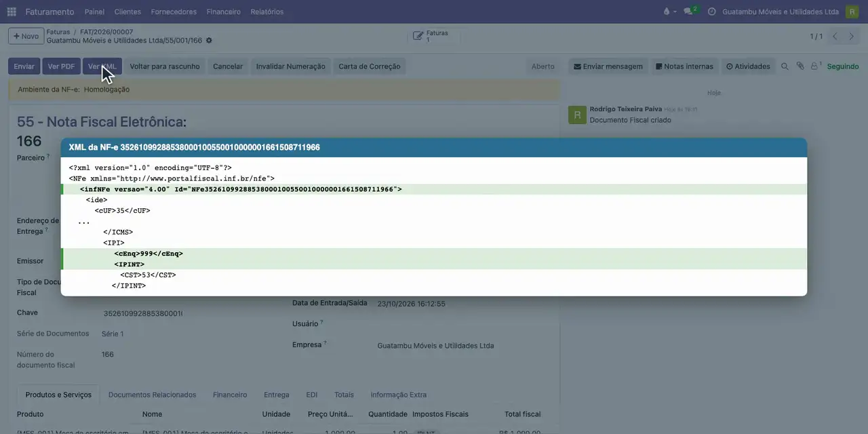Image resolution: width=868 pixels, height=434 pixels.
Task: Click the Série 1 field value
Action: tap(113, 334)
